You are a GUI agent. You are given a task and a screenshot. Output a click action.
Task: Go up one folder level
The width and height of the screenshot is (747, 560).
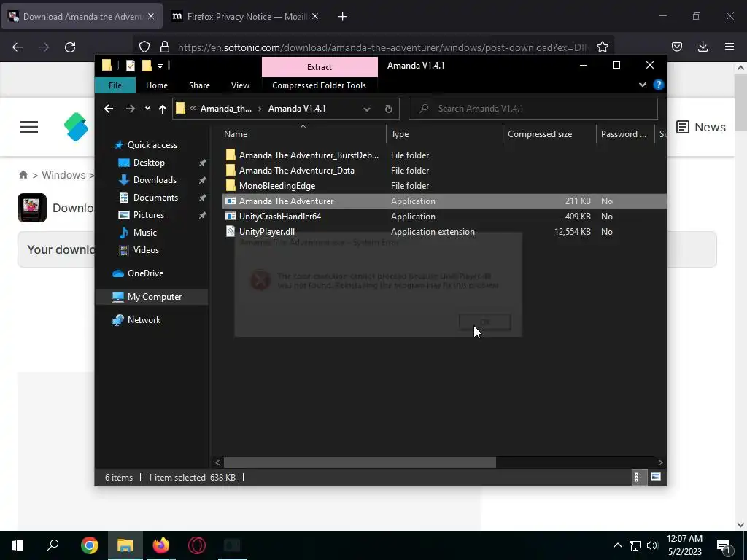163,109
